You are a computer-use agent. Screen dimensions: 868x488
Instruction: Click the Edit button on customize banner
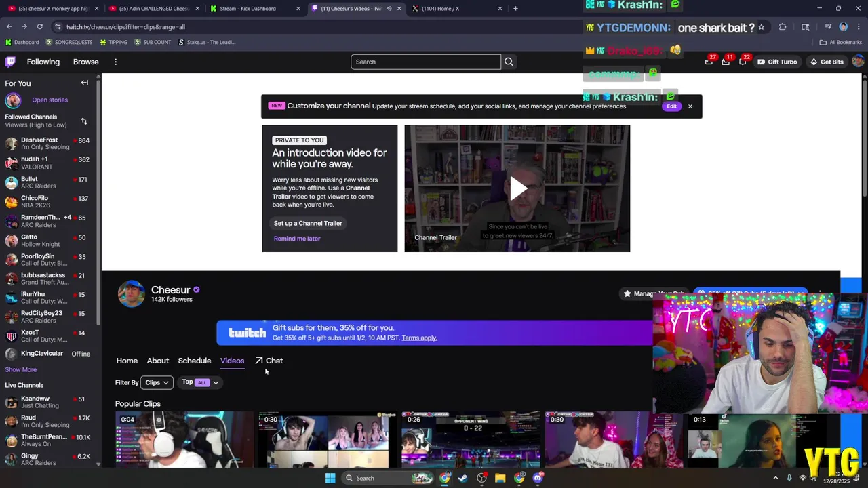(x=671, y=106)
